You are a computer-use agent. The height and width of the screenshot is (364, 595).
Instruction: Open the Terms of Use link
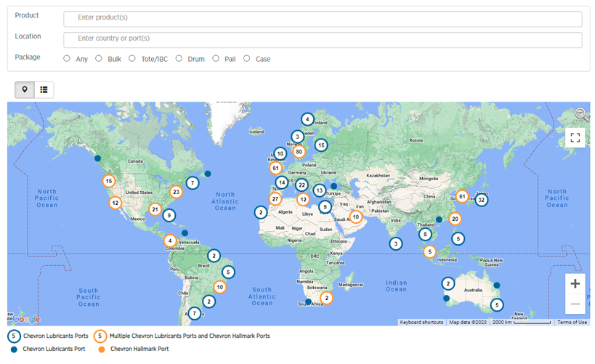[572, 323]
